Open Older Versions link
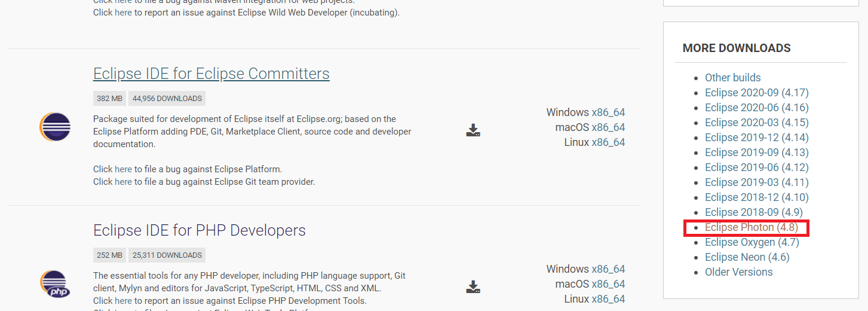This screenshot has width=868, height=311. (x=739, y=272)
